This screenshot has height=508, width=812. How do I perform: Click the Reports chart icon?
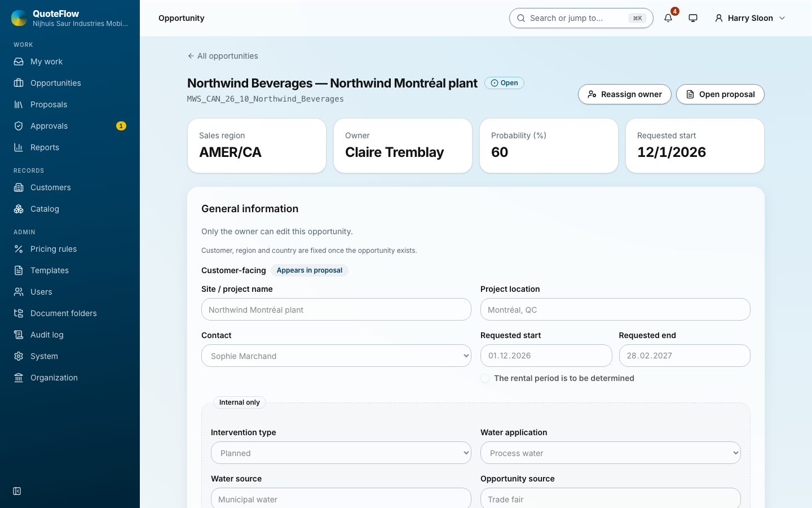19,147
